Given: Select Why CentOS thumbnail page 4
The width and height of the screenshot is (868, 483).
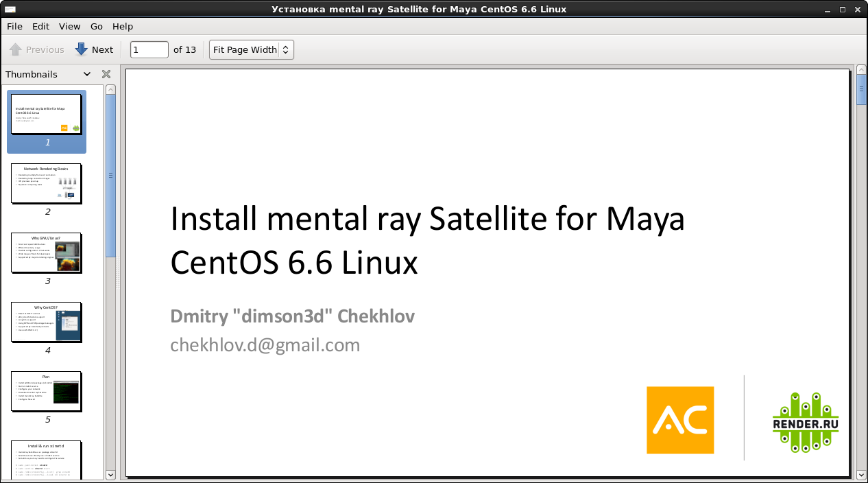Looking at the screenshot, I should [x=47, y=322].
